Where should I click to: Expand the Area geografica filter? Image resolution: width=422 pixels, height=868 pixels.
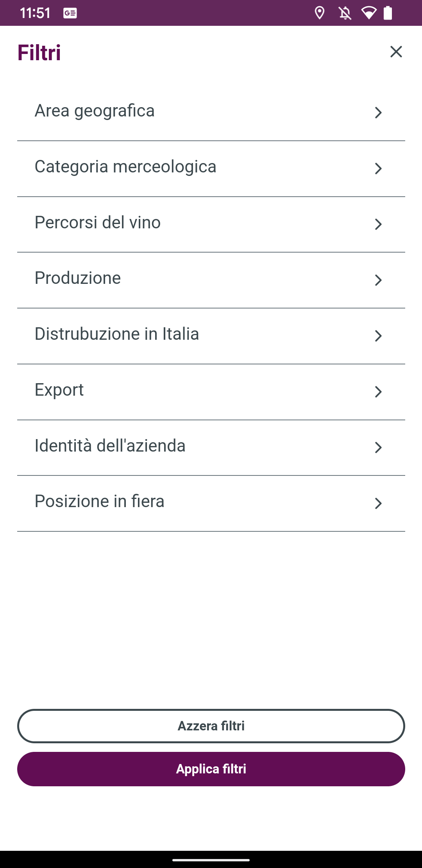click(x=211, y=113)
